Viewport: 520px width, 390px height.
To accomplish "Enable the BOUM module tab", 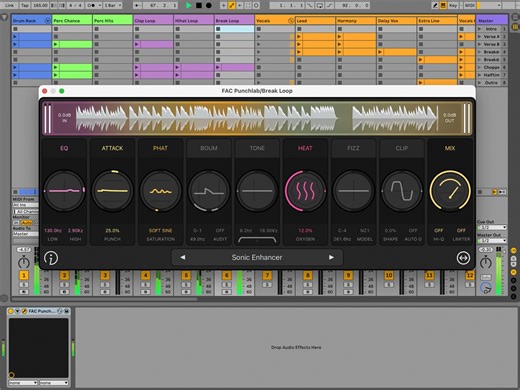I will (209, 148).
